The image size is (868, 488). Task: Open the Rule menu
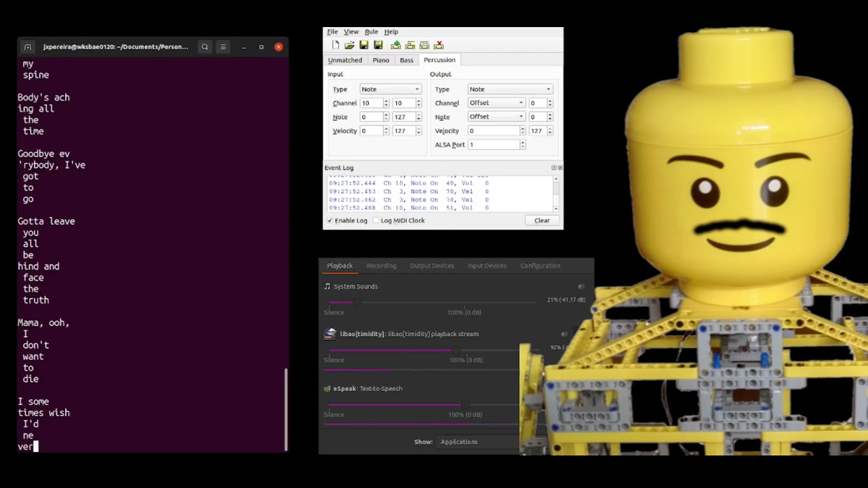[x=371, y=32]
